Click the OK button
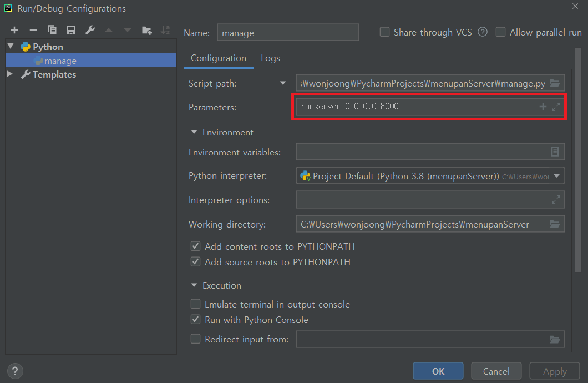Image resolution: width=588 pixels, height=383 pixels. coord(438,371)
